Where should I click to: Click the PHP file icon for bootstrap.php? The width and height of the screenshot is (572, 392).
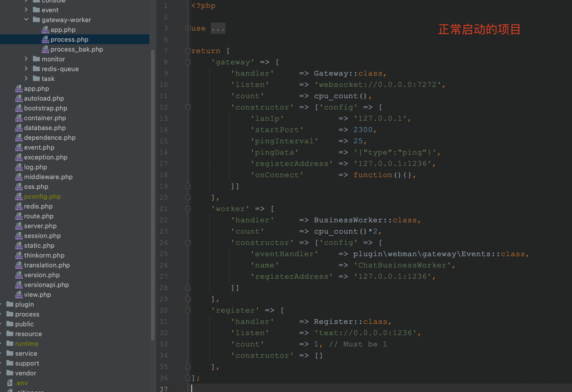point(19,108)
